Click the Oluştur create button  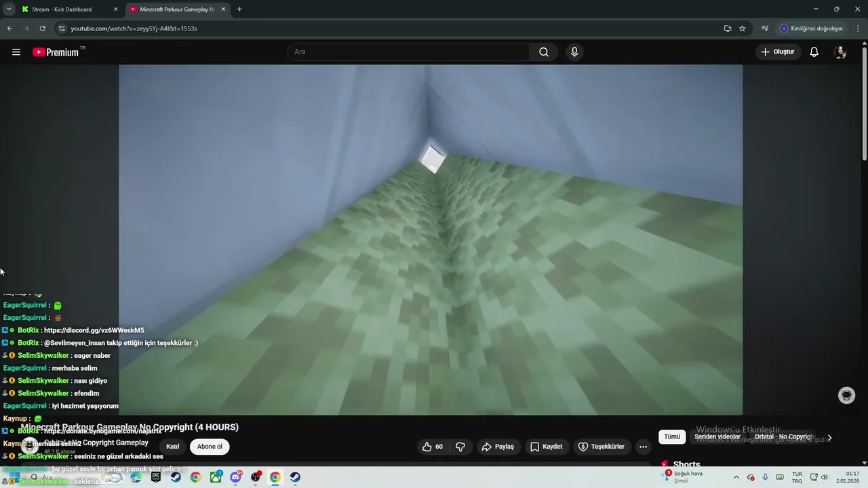(778, 52)
